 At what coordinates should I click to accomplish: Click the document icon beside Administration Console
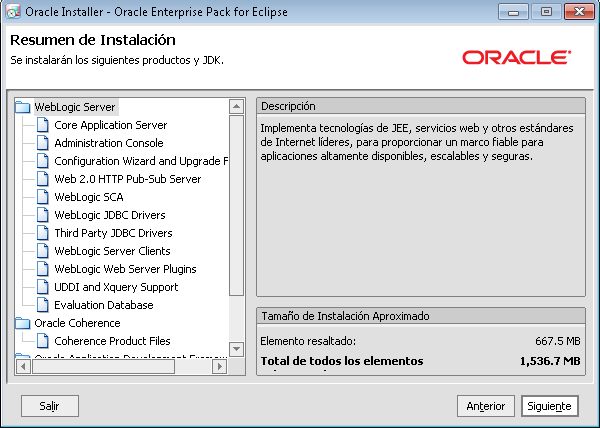point(42,143)
